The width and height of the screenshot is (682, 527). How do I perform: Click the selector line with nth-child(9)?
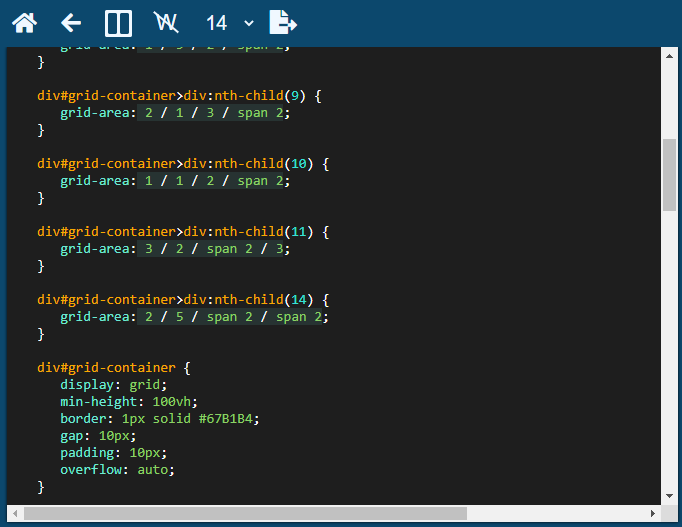[x=179, y=96]
